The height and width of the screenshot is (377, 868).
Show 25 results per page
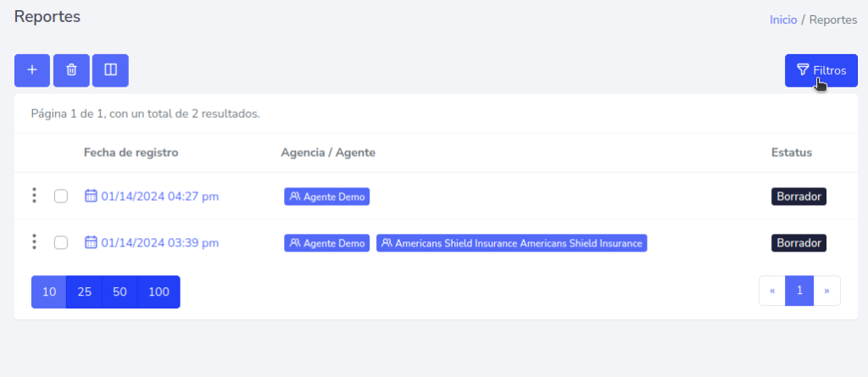point(85,291)
